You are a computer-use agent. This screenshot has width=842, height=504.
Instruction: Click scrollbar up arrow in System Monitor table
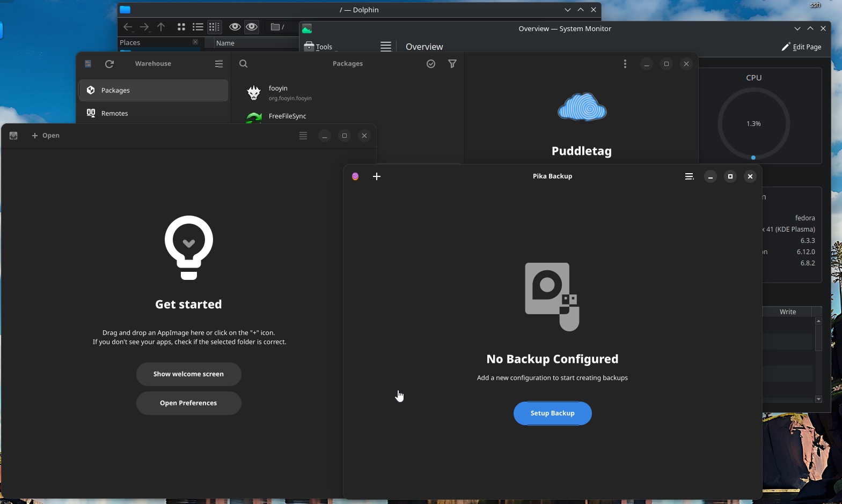click(818, 321)
